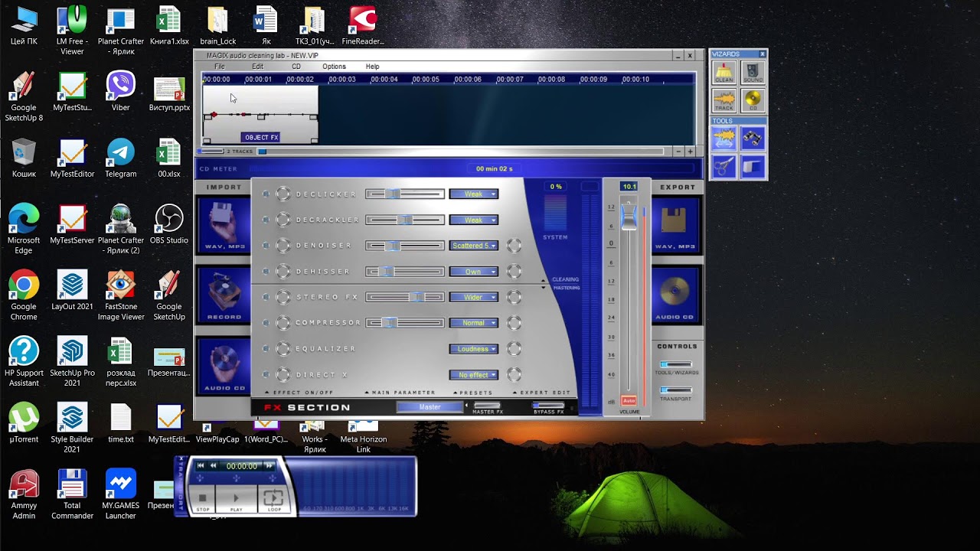Toggle the Direct X effect on/off
Viewport: 980px width, 551px height.
click(283, 375)
